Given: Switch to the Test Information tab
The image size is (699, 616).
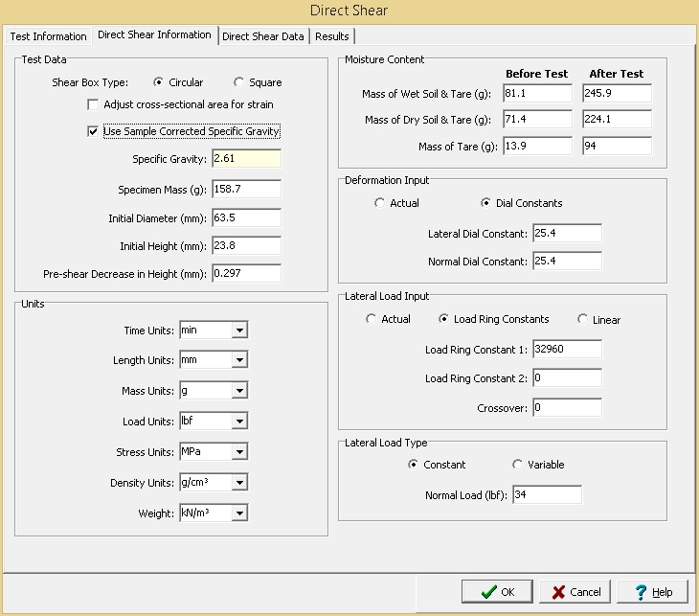Looking at the screenshot, I should coord(48,36).
